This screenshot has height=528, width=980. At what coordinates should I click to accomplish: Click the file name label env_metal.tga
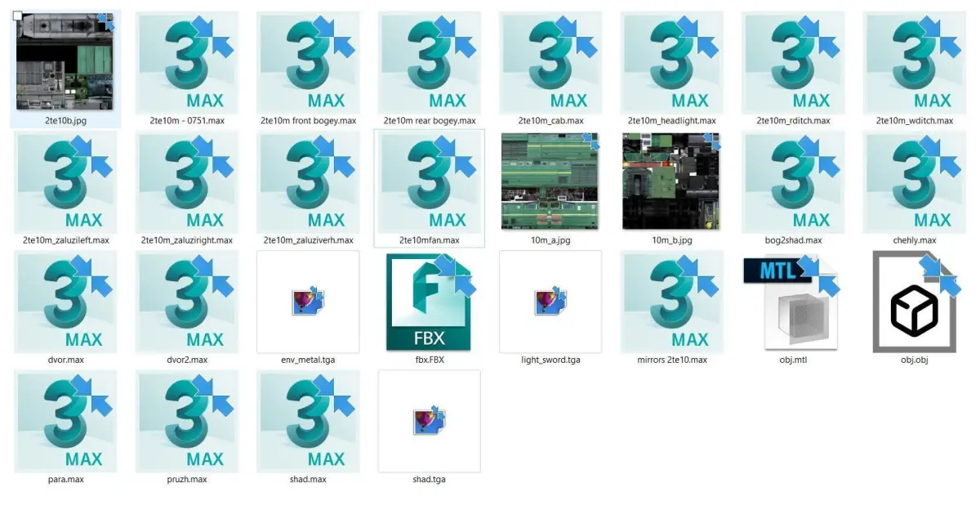coord(308,360)
